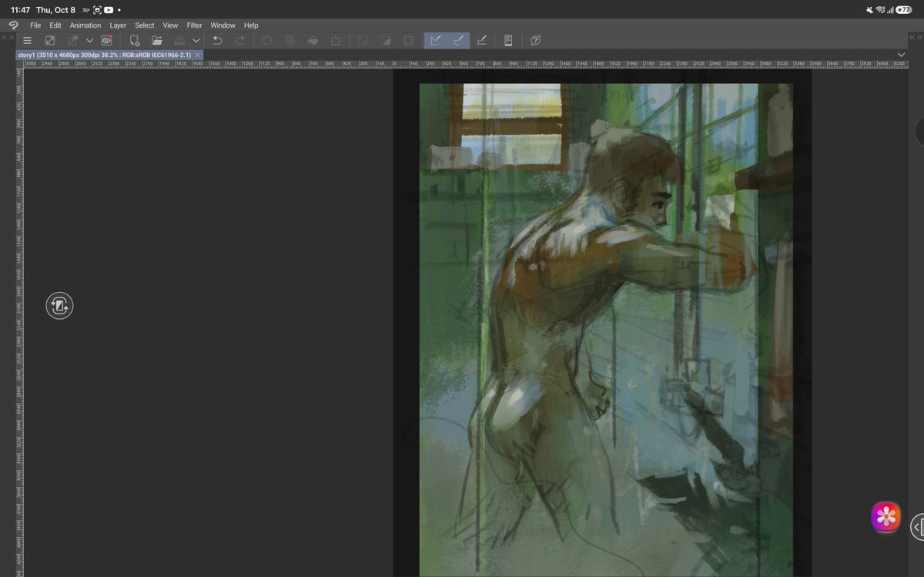924x577 pixels.
Task: Open the Window menu
Action: [x=223, y=25]
